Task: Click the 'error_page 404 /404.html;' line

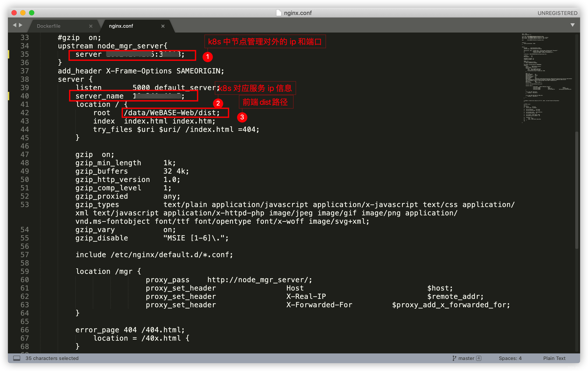Action: [130, 330]
